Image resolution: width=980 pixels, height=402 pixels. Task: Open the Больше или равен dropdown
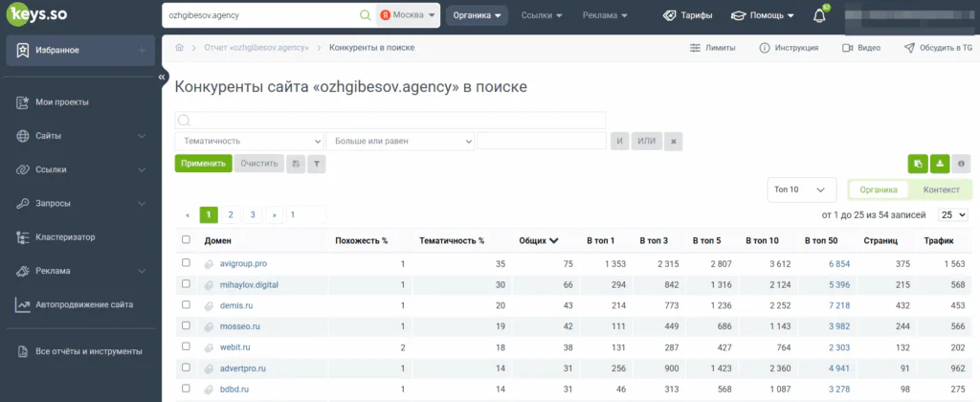[400, 142]
